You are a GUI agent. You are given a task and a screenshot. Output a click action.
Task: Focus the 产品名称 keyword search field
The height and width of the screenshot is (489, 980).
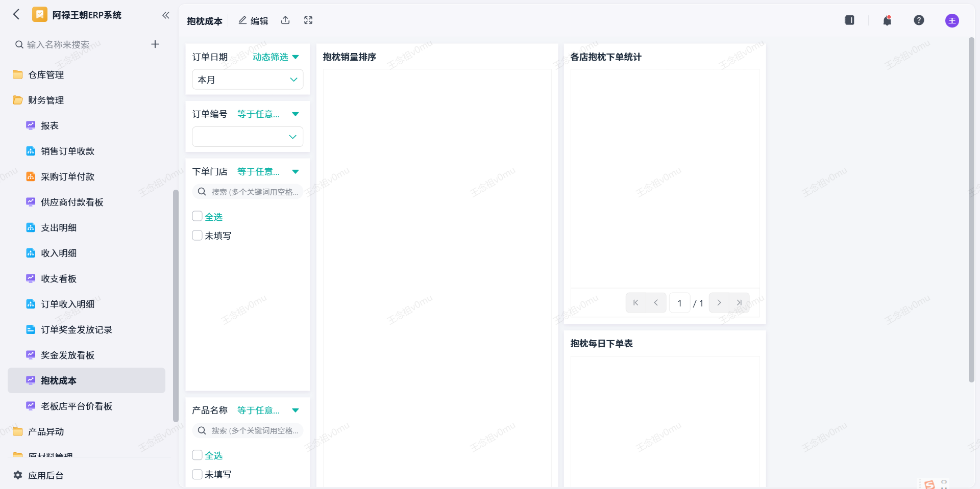click(x=248, y=430)
